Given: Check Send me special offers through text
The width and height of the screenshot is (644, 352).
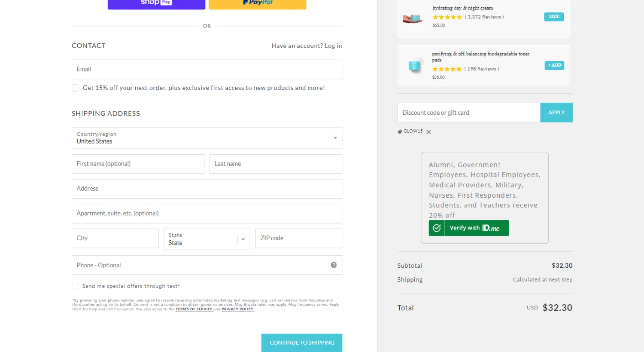Looking at the screenshot, I should coord(75,286).
